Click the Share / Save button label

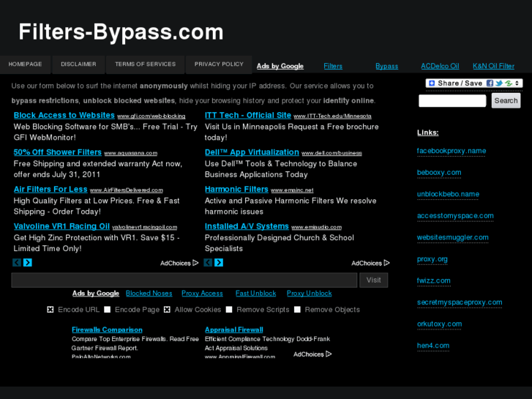click(x=460, y=83)
